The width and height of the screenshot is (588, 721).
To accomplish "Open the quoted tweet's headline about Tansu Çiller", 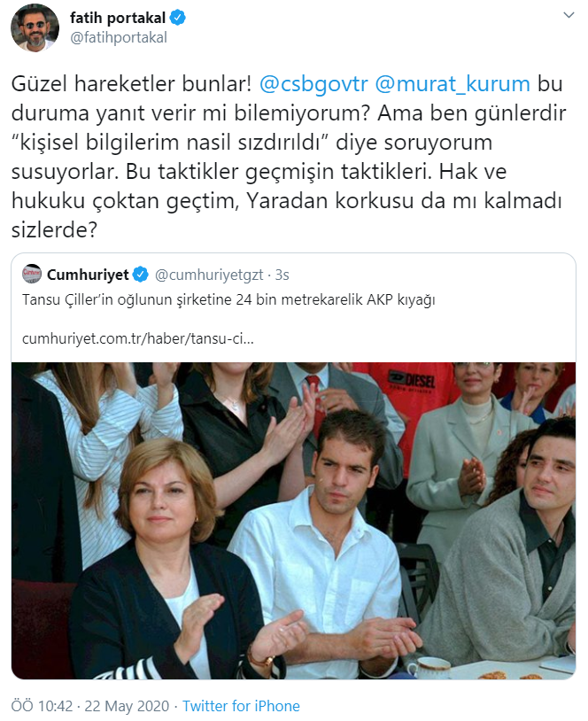I will pos(228,299).
